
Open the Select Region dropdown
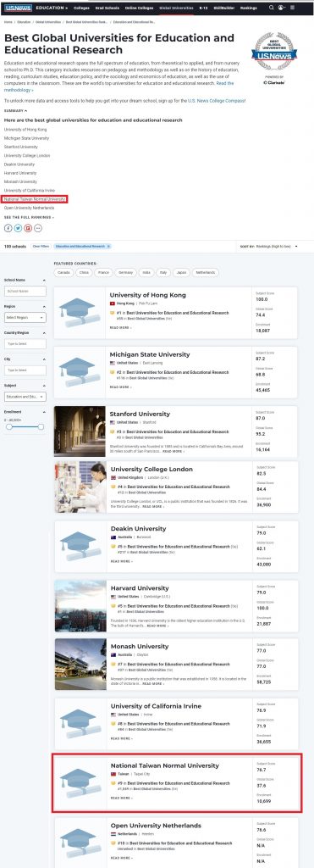[x=25, y=317]
